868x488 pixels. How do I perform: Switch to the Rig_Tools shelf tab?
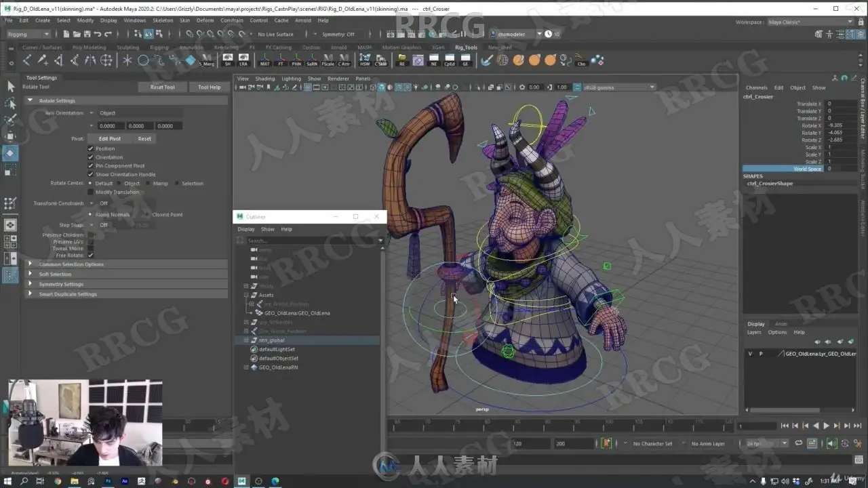466,47
